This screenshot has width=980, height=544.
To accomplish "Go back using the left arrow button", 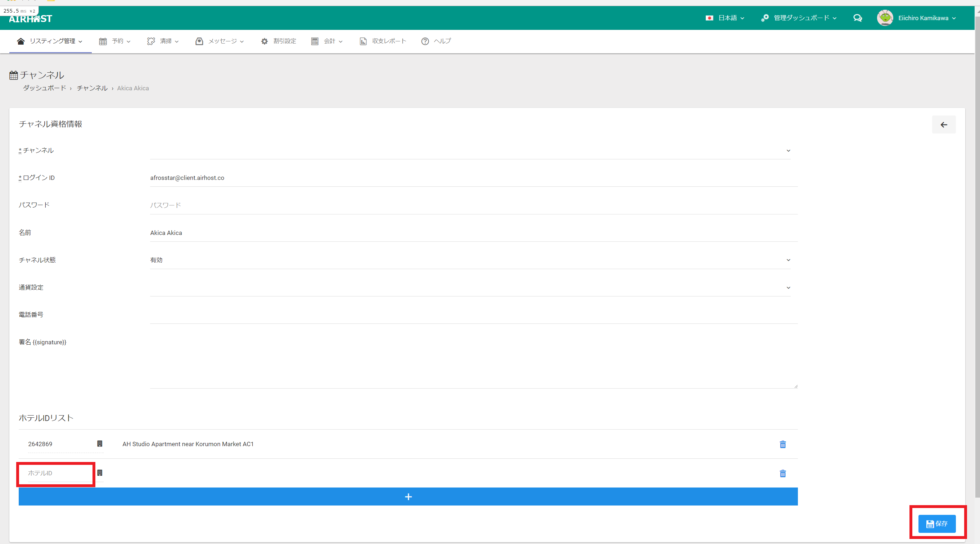I will tap(944, 125).
